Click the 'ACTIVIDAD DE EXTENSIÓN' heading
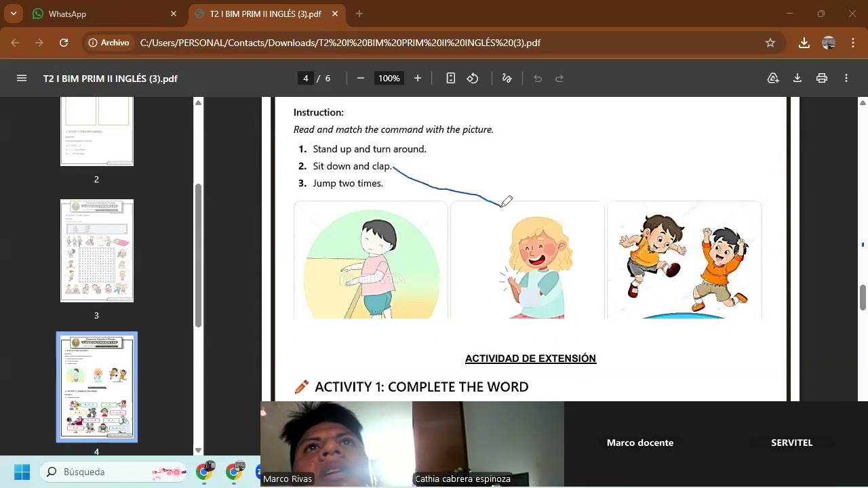The width and height of the screenshot is (868, 488). click(x=530, y=359)
